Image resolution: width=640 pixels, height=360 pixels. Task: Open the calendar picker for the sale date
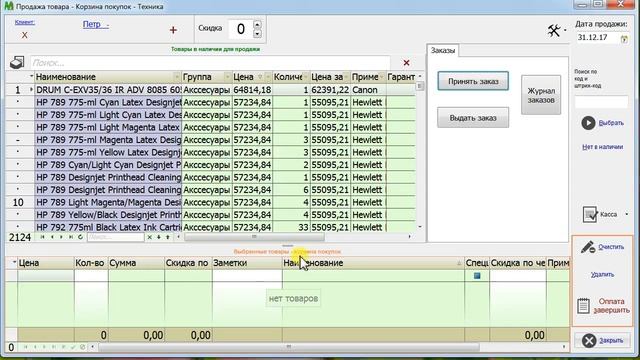624,39
